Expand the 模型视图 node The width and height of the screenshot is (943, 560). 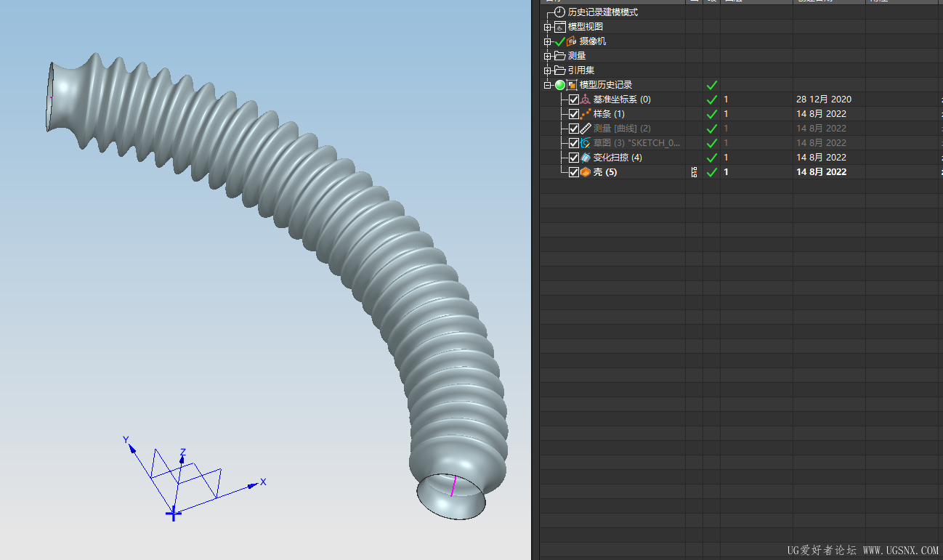[548, 27]
